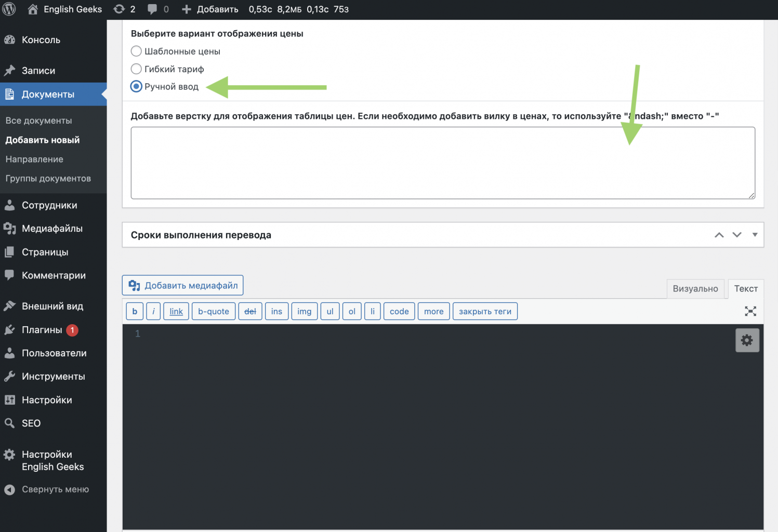Click the Комментарии speech icon in sidebar
778x532 pixels.
9,275
